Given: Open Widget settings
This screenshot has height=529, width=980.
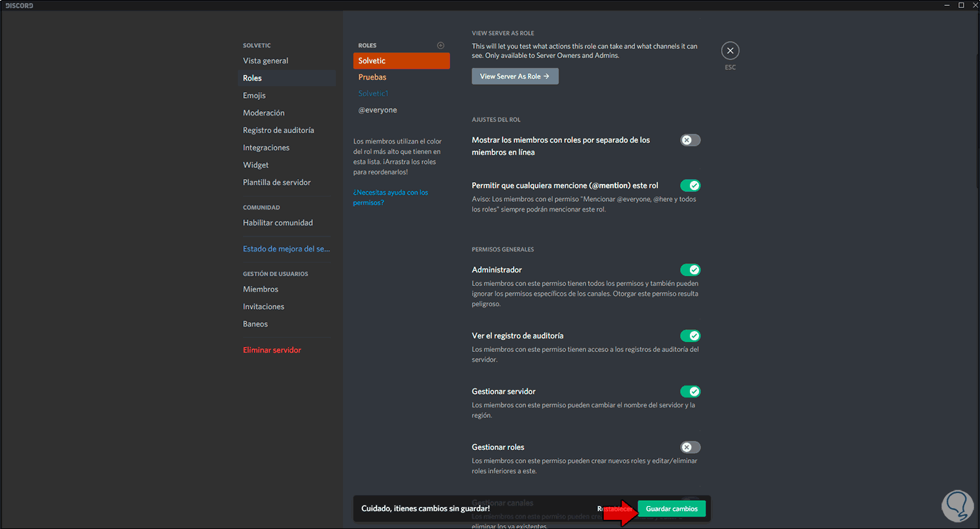Looking at the screenshot, I should click(x=287, y=165).
